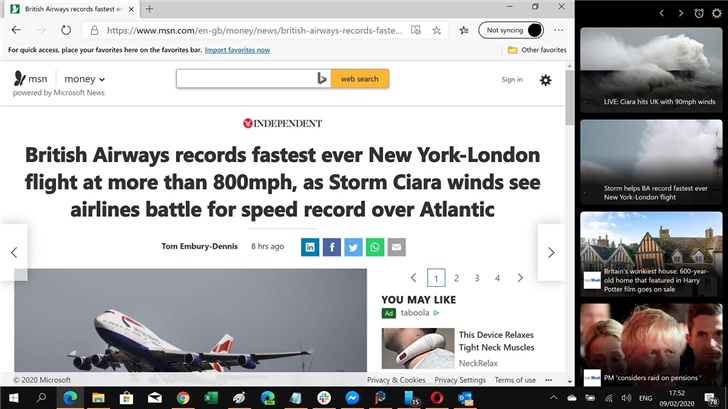This screenshot has height=409, width=728.
Task: Go to previous article with left arrow
Action: [14, 253]
